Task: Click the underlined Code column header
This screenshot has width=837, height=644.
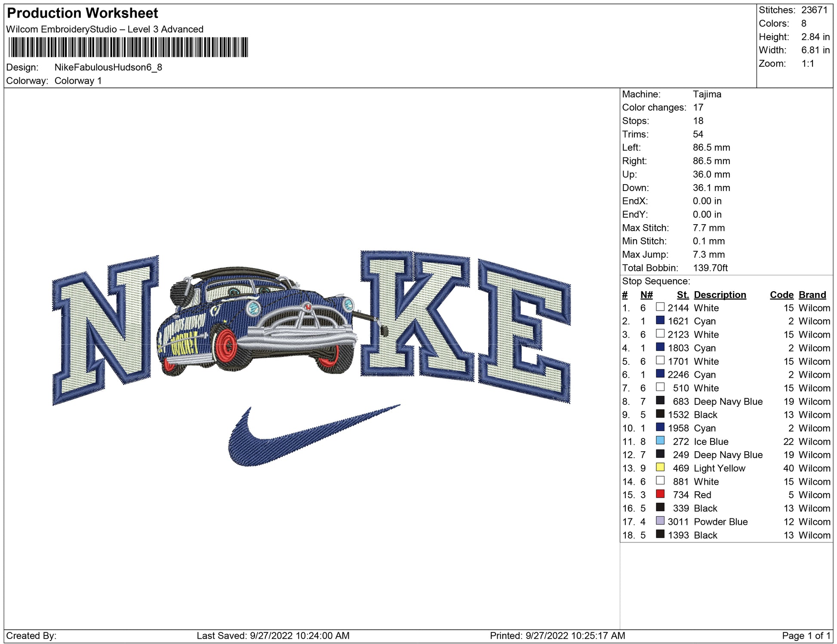Action: pyautogui.click(x=781, y=295)
